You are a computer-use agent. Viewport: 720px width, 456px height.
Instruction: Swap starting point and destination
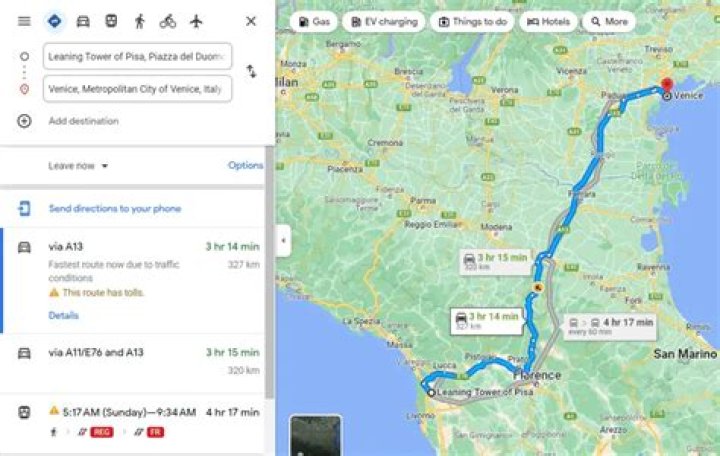251,72
